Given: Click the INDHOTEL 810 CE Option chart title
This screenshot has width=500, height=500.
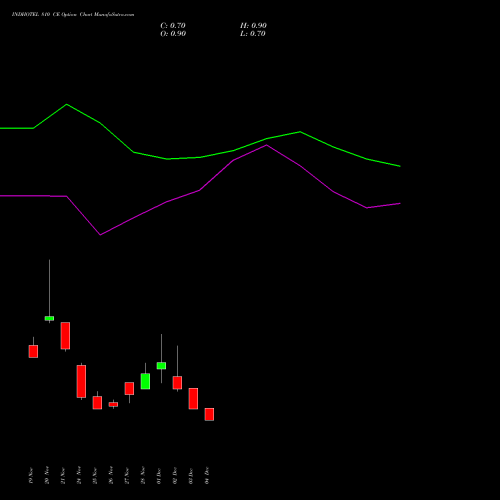Looking at the screenshot, I should click(x=73, y=15).
